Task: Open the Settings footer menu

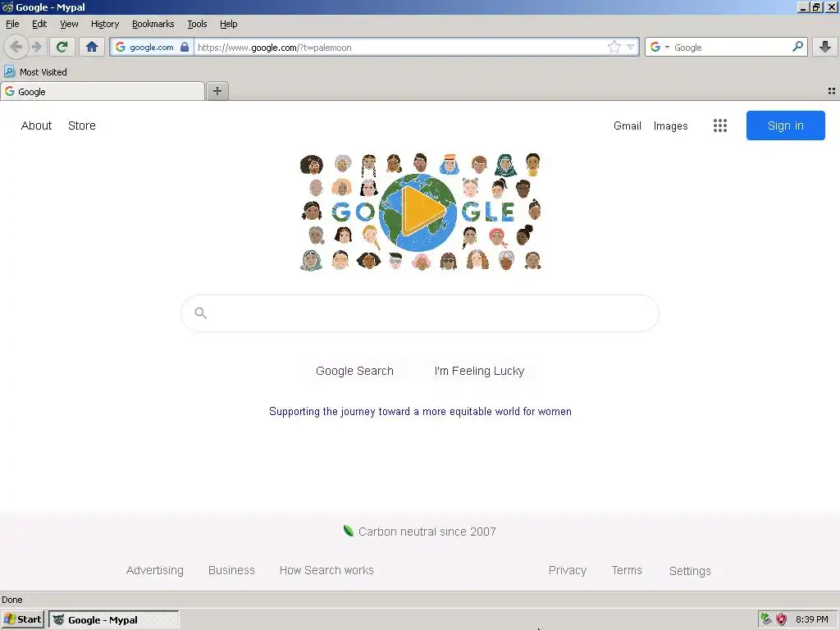Action: [690, 571]
